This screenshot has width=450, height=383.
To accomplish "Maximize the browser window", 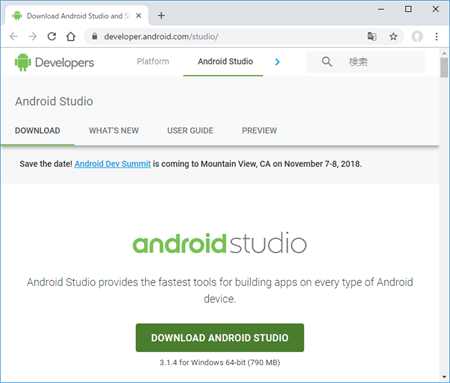I will pyautogui.click(x=408, y=9).
